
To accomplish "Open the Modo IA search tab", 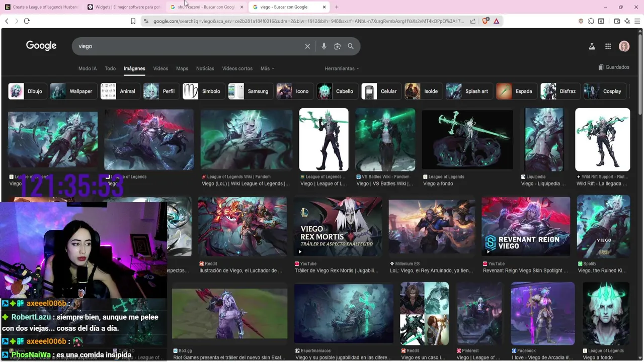I will 88,68.
